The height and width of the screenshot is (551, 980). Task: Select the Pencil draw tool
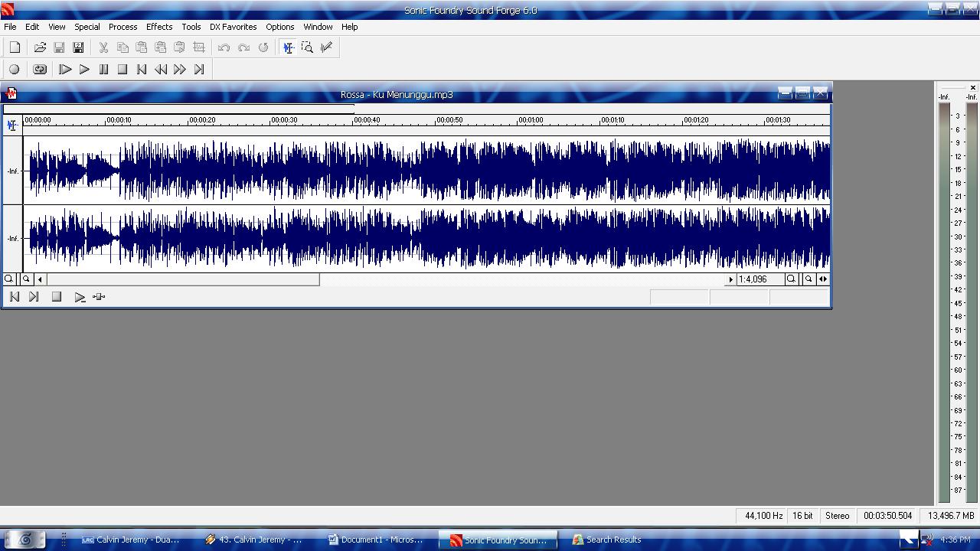pyautogui.click(x=326, y=47)
